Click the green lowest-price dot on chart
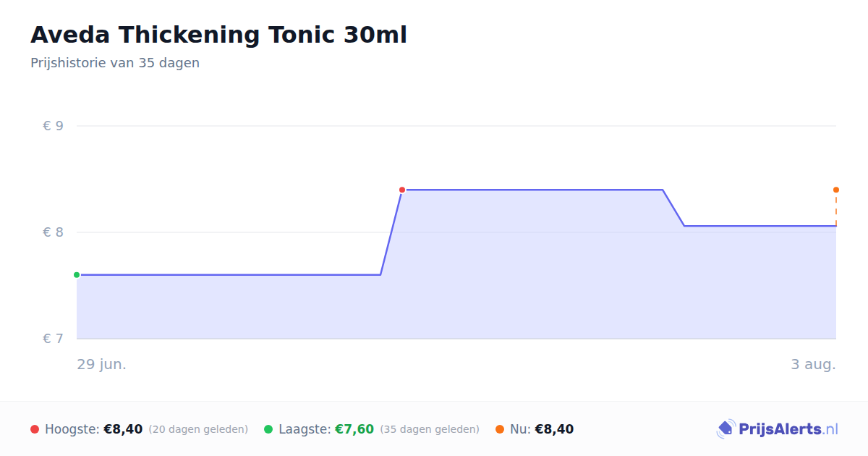 77,275
